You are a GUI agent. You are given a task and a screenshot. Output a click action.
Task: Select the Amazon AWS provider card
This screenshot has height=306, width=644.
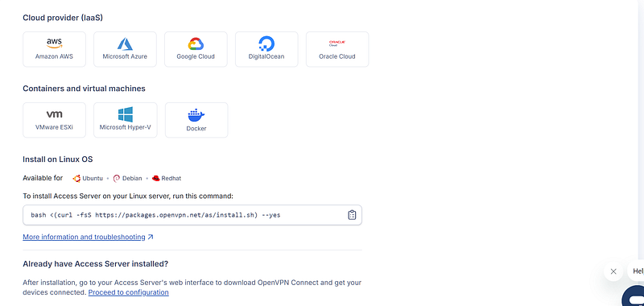[x=54, y=49]
